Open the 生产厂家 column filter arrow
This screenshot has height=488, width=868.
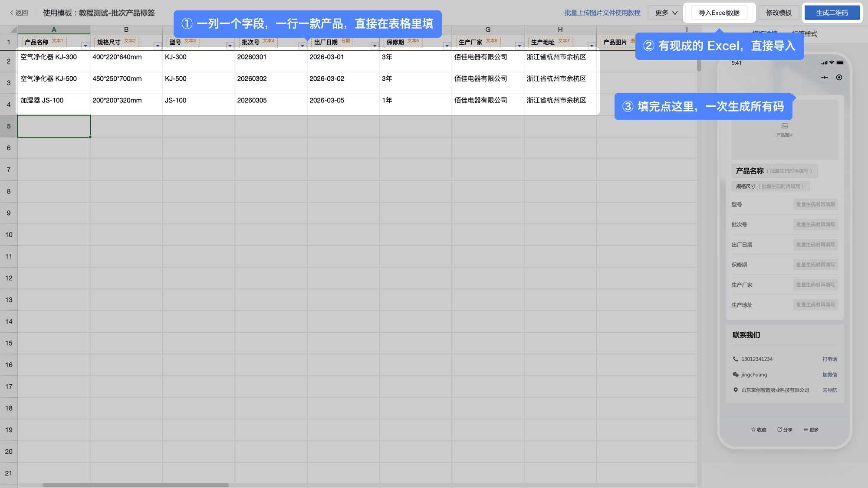coord(519,46)
